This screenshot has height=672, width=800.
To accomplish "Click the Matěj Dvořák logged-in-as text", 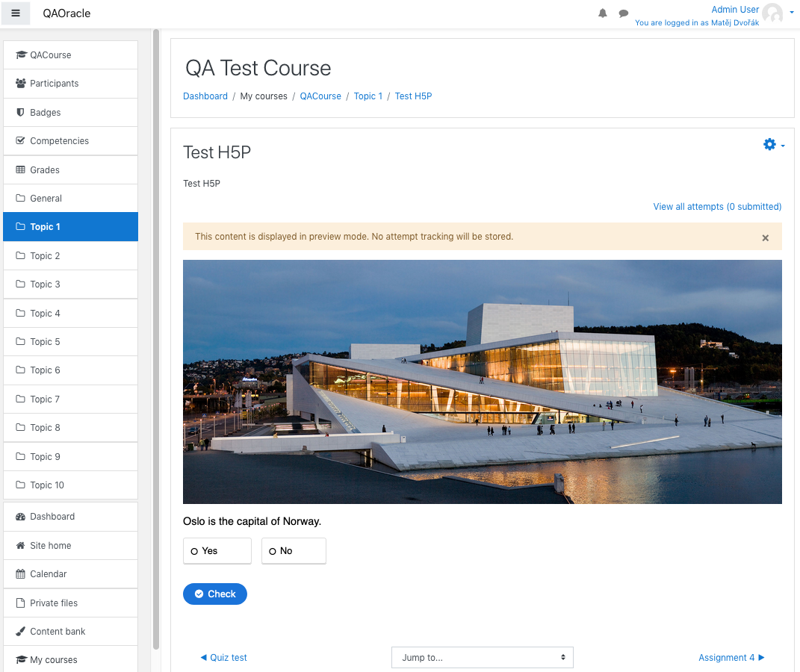I will (735, 22).
